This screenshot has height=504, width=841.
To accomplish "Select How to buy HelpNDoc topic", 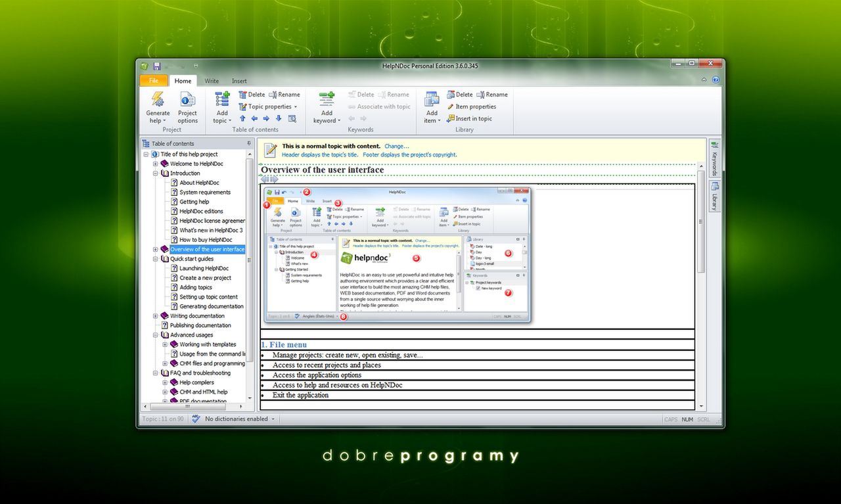I will click(206, 240).
